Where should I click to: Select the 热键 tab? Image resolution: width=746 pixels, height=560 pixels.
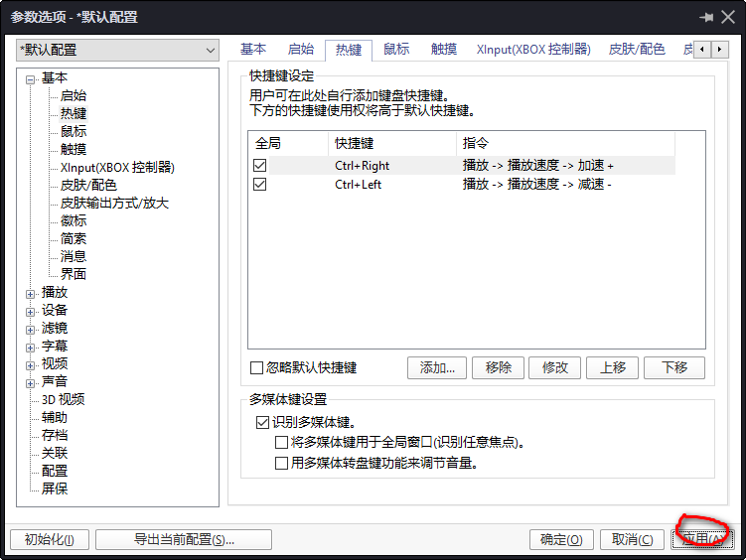pos(349,50)
